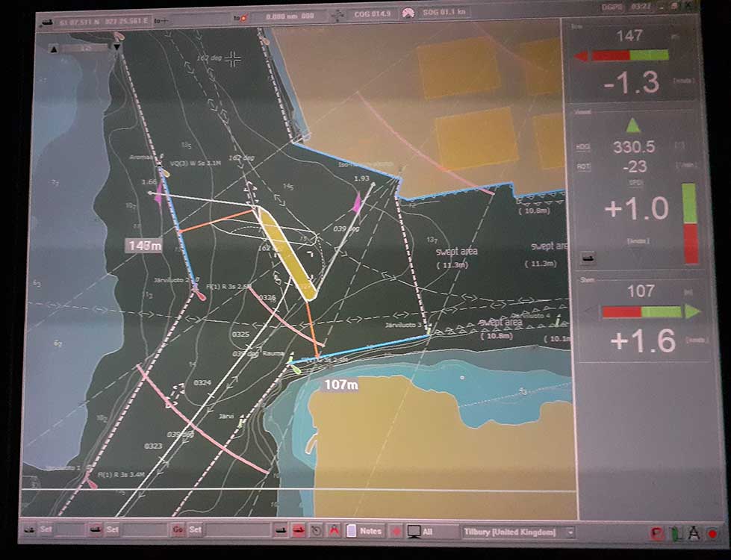Click the COG 014.9 readout

(x=370, y=15)
